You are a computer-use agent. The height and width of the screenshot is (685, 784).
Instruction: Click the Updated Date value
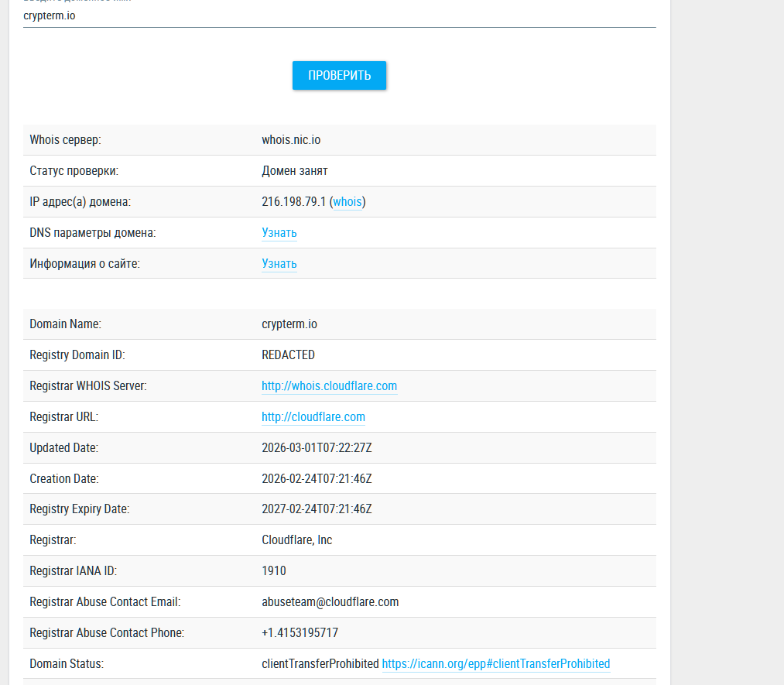click(x=317, y=448)
